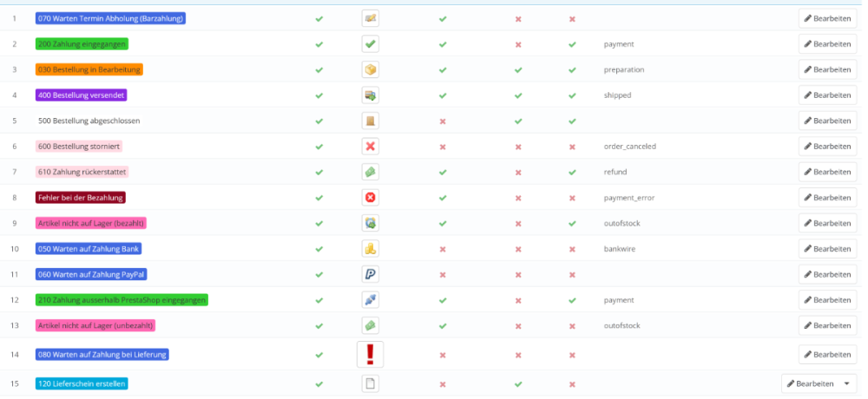Toggle the green check in Warten auf Zahlung Bank row

pyautogui.click(x=319, y=249)
